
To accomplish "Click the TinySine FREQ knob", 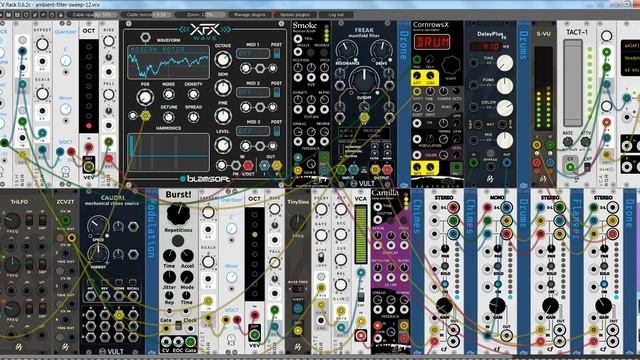I will click(x=298, y=222).
